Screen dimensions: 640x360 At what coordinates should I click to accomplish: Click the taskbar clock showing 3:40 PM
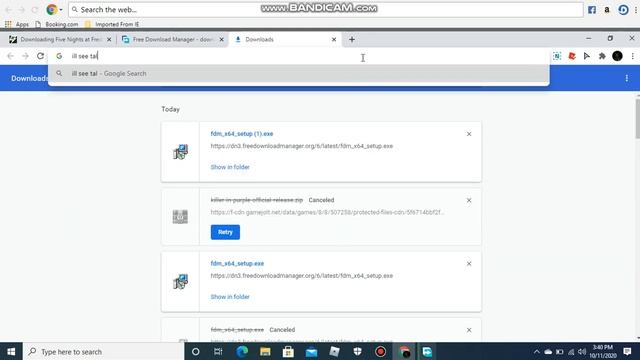[x=603, y=351]
